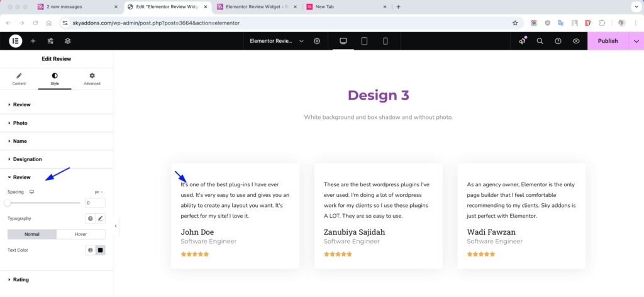Expand the Name section
Viewport: 644px width, 297px height.
pos(57,141)
